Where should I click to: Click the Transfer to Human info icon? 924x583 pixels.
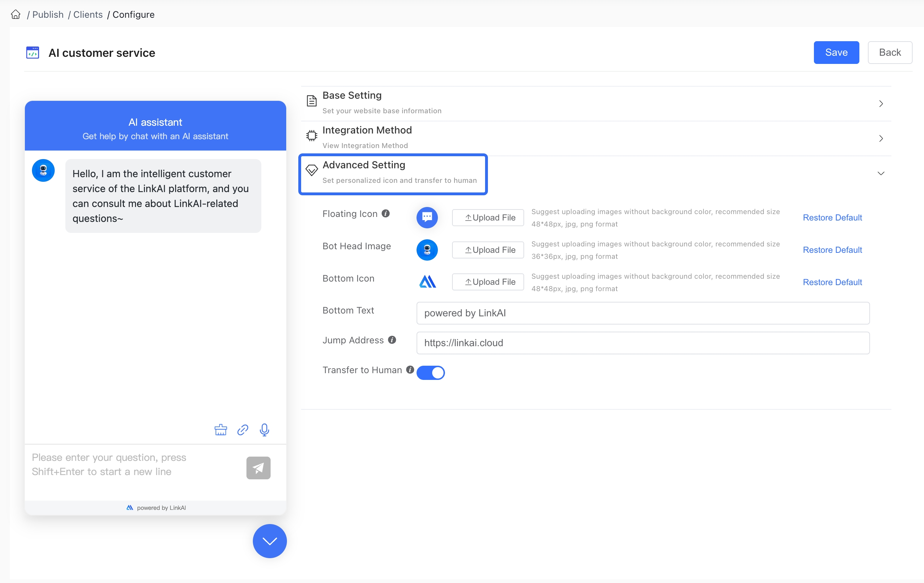pos(410,370)
